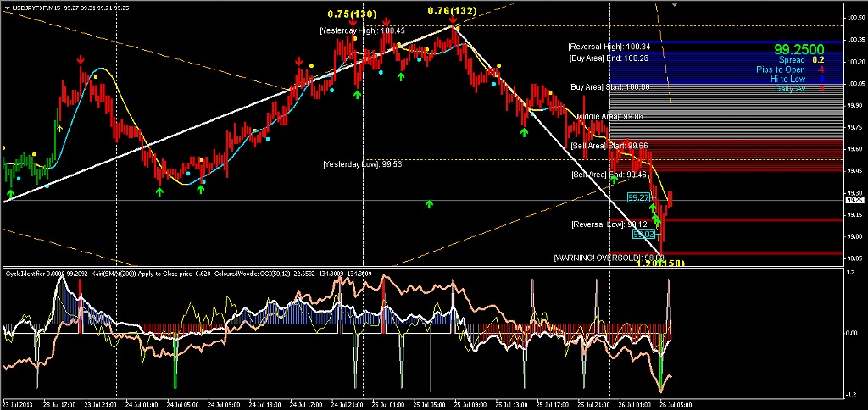The width and height of the screenshot is (868, 410).
Task: Click the [WARNING! OVERSOLD] level label
Action: point(609,258)
